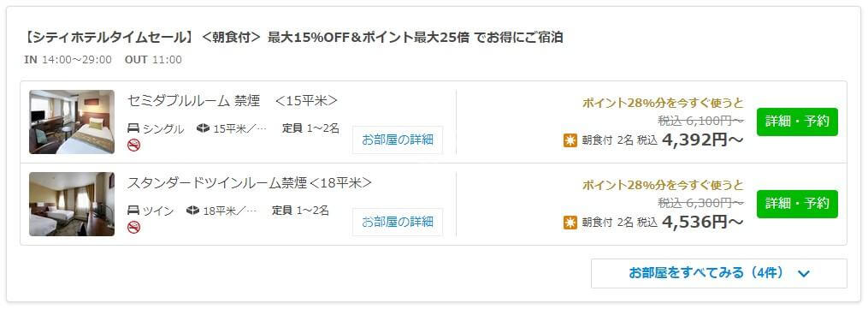Click the chevron arrow in お部屋をすべてみる button
Viewport: 868px width, 309px height.
[x=805, y=274]
